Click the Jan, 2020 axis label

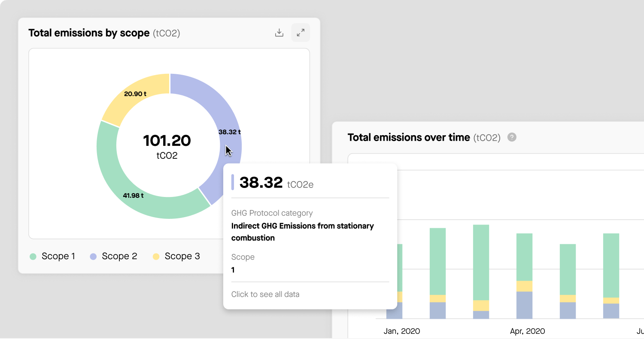coord(401,331)
